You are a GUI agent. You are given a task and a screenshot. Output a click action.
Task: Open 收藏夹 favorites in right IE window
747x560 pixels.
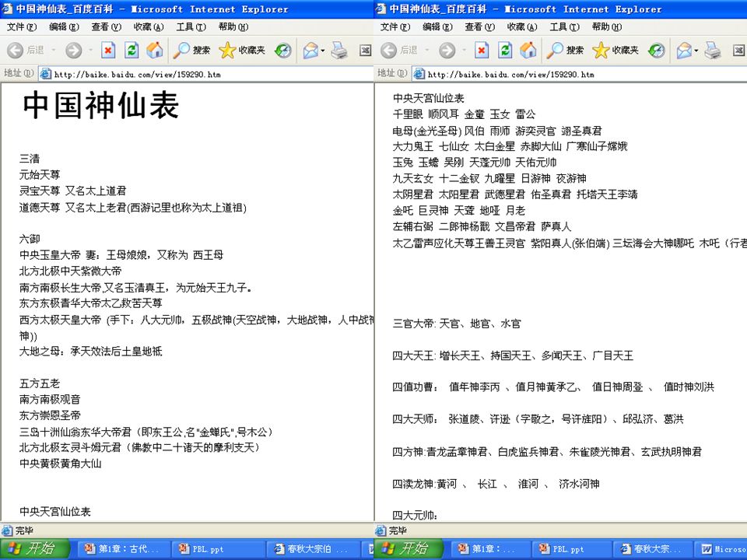615,50
